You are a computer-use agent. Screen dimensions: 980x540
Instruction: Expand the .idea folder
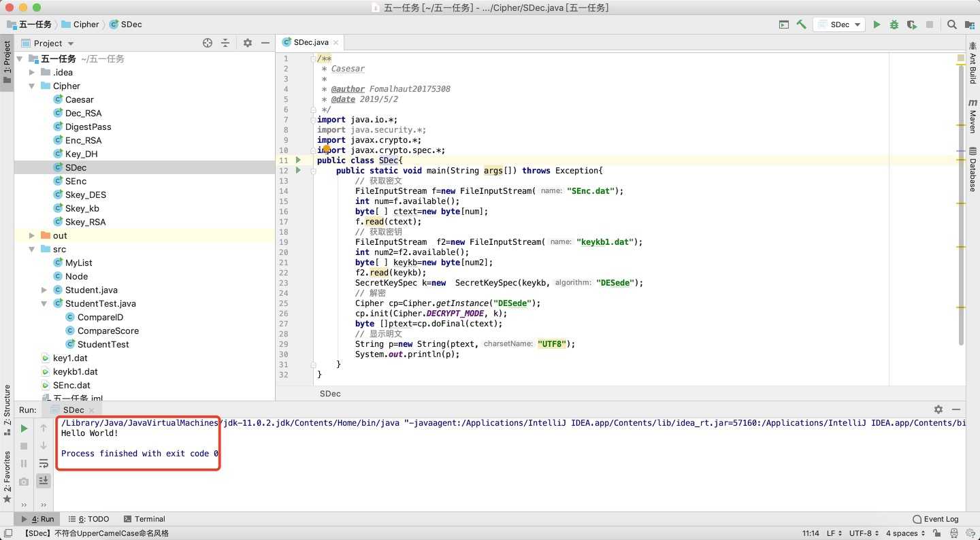click(31, 72)
